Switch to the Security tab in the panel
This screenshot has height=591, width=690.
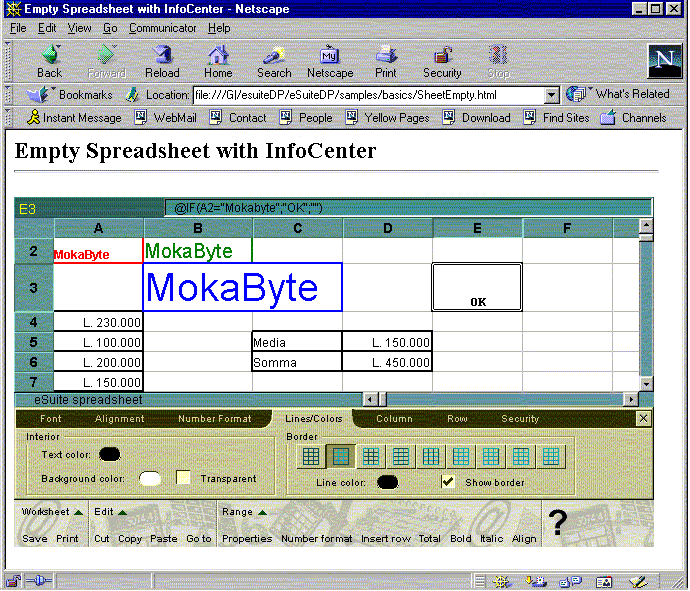pos(520,418)
